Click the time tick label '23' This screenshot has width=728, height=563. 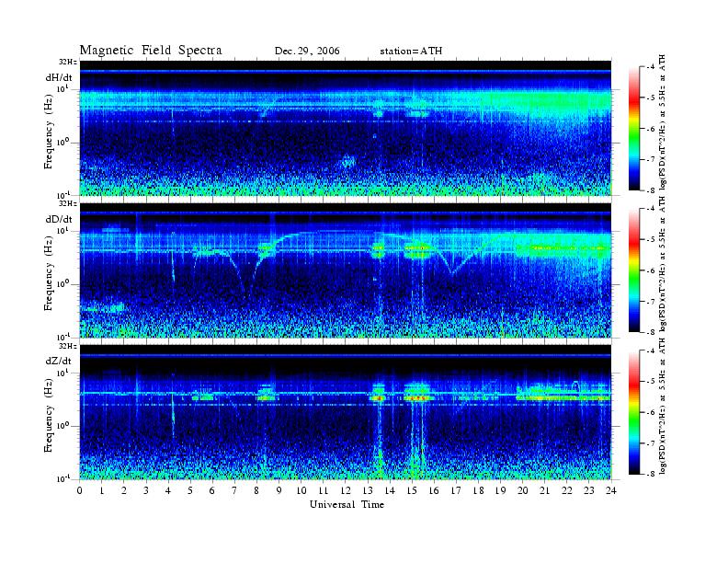click(588, 490)
